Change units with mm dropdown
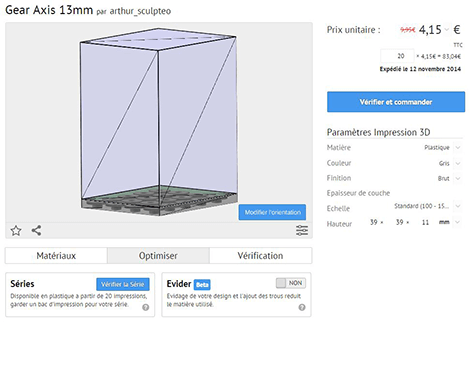 458,222
